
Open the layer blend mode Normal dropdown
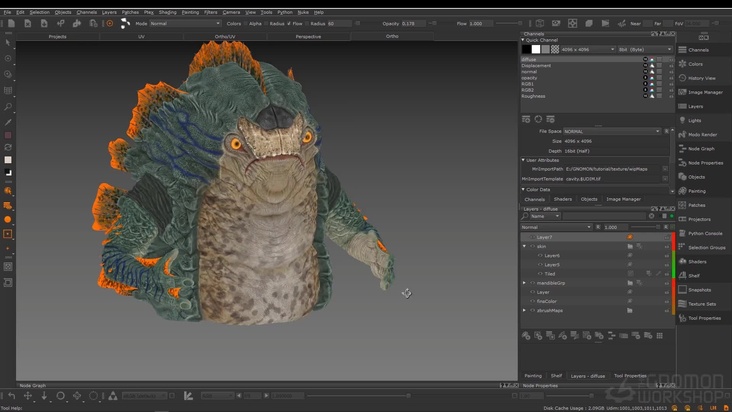pyautogui.click(x=556, y=227)
